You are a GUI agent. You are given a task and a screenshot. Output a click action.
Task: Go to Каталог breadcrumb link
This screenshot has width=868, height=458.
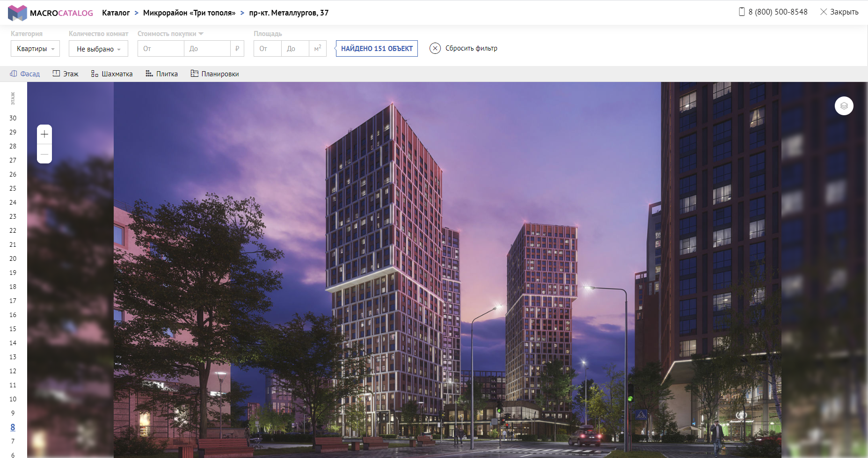[116, 13]
